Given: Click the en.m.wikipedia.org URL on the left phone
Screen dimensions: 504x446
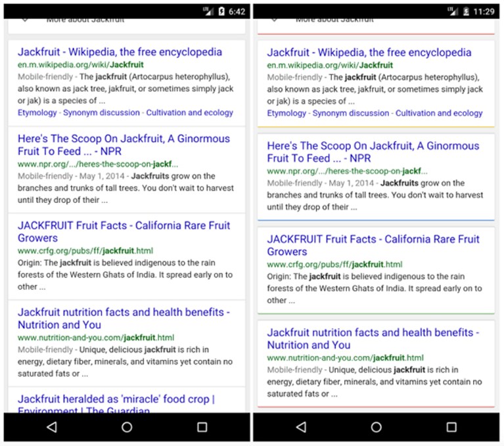Looking at the screenshot, I should point(80,65).
